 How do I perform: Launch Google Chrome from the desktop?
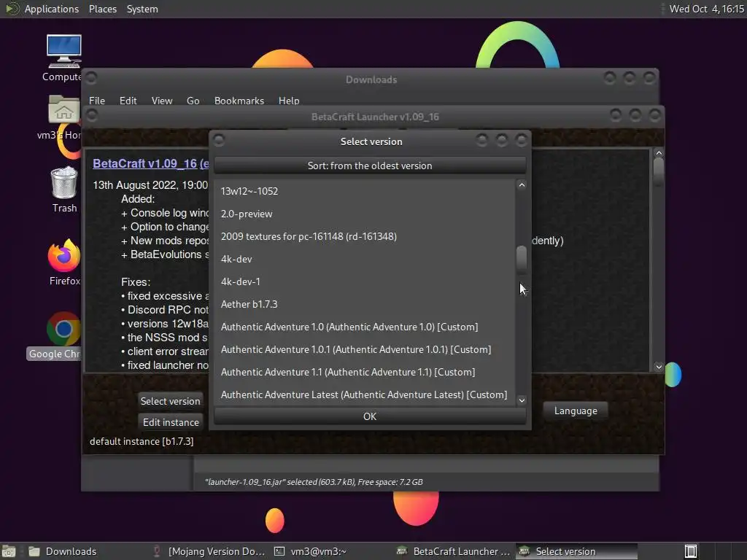click(64, 330)
